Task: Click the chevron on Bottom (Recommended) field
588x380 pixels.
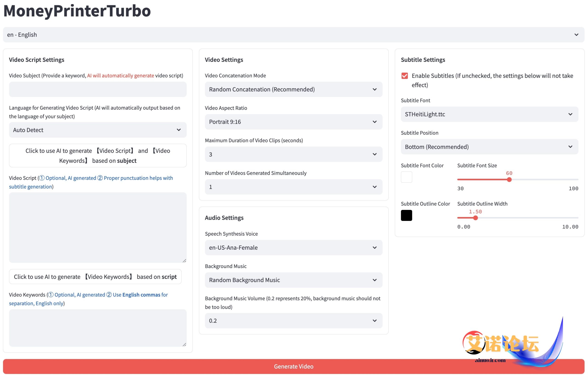Action: pyautogui.click(x=571, y=147)
